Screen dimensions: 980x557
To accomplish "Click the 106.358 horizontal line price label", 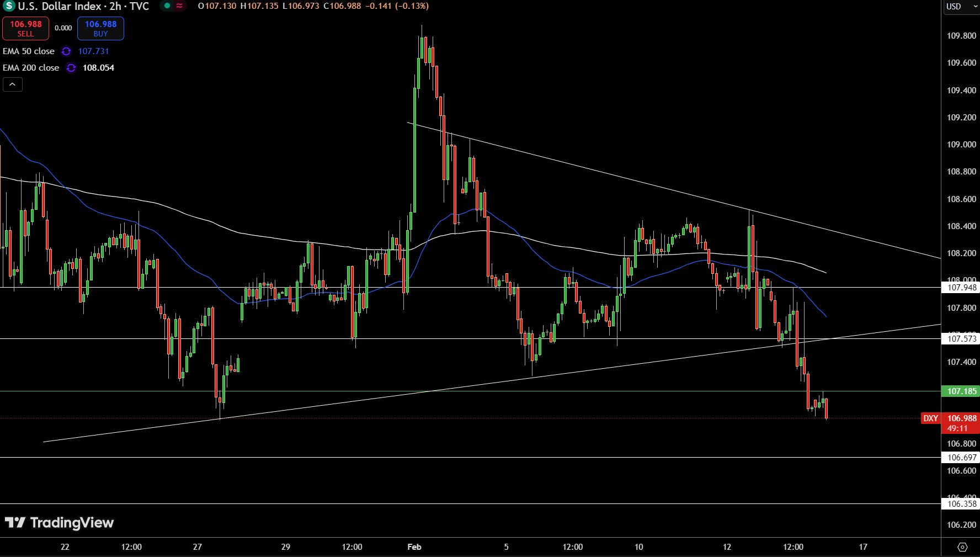I will point(962,504).
